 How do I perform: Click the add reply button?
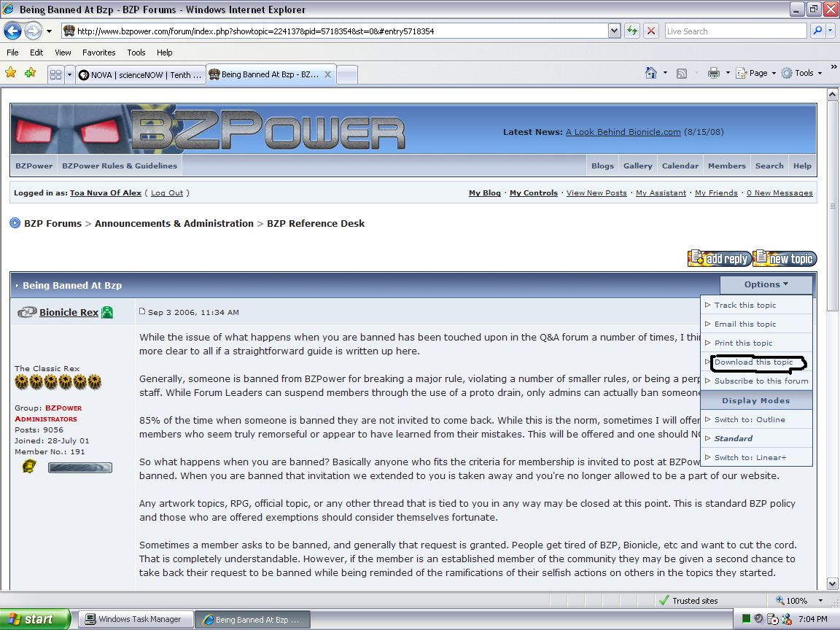[x=720, y=258]
